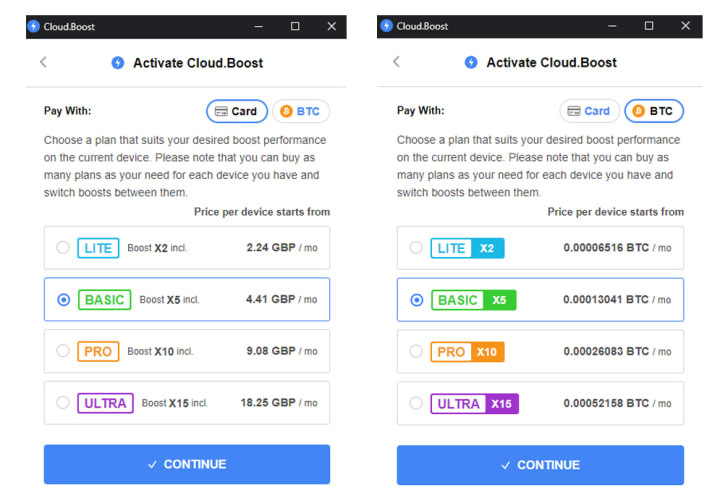Click price text 0.00026083 BTC / mo

coord(618,352)
